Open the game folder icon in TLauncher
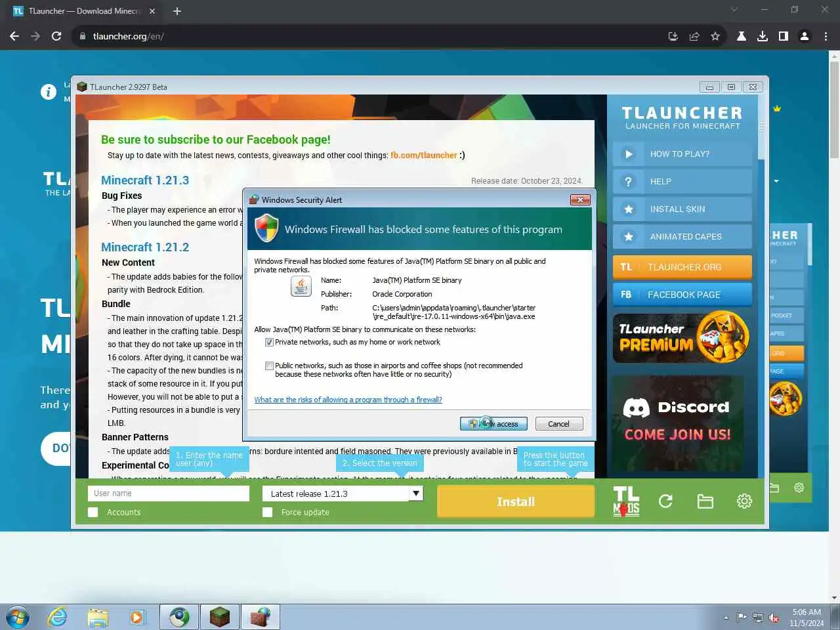Screen dimensions: 840x630 [705, 501]
